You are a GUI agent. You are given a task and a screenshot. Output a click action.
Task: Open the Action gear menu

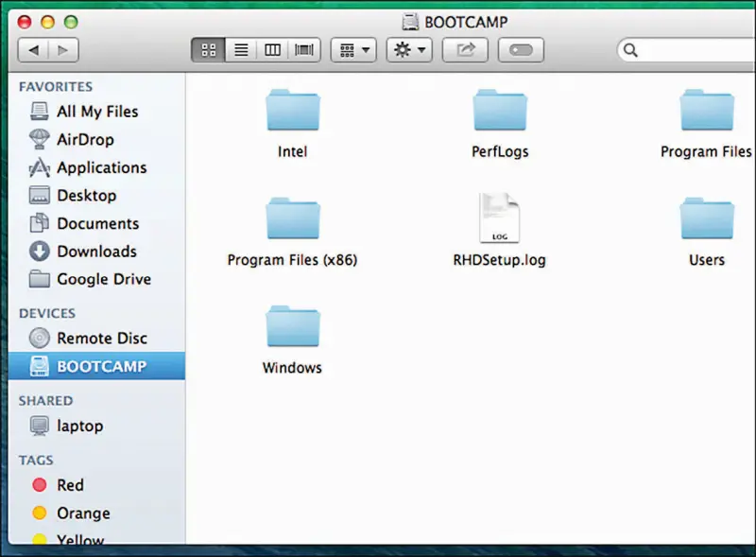click(409, 50)
